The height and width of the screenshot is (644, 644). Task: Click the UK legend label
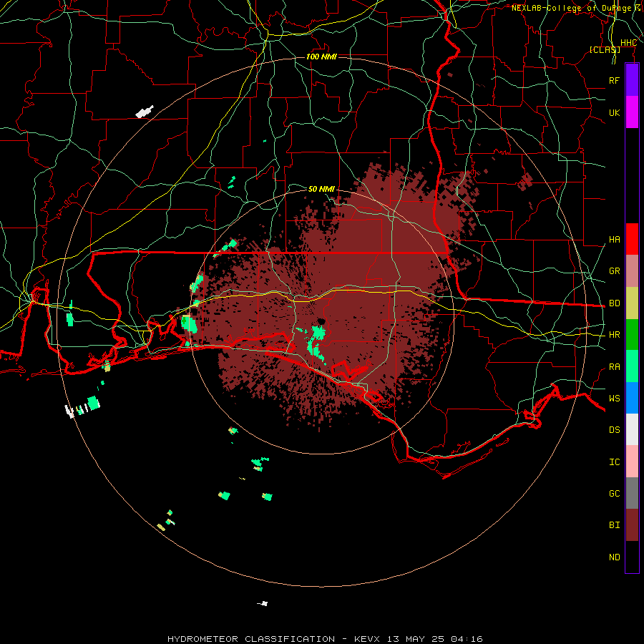coord(614,112)
